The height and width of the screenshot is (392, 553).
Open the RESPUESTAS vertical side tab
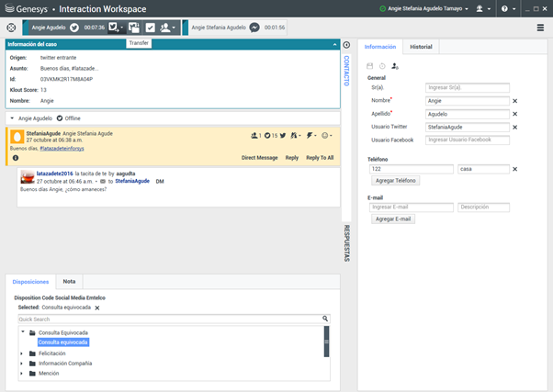tap(346, 243)
